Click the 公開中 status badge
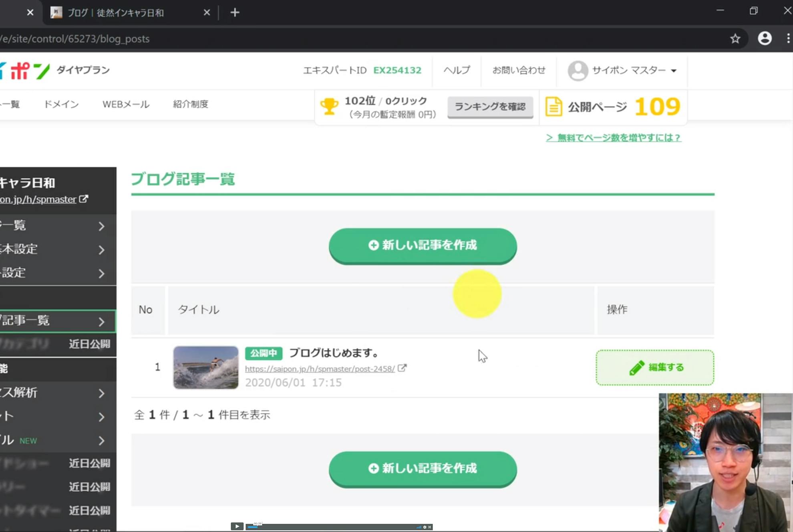The height and width of the screenshot is (532, 793). tap(264, 353)
